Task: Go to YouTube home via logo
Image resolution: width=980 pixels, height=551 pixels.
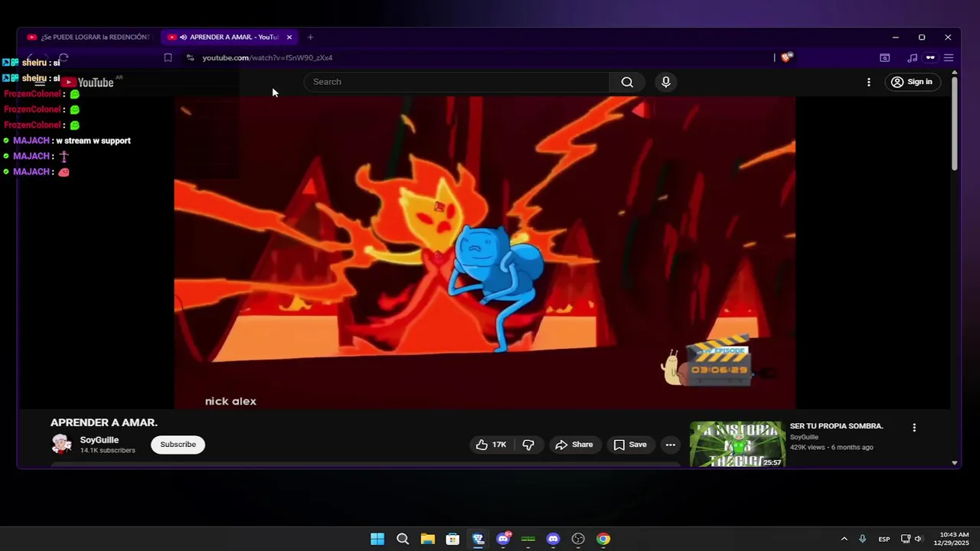Action: pyautogui.click(x=88, y=83)
